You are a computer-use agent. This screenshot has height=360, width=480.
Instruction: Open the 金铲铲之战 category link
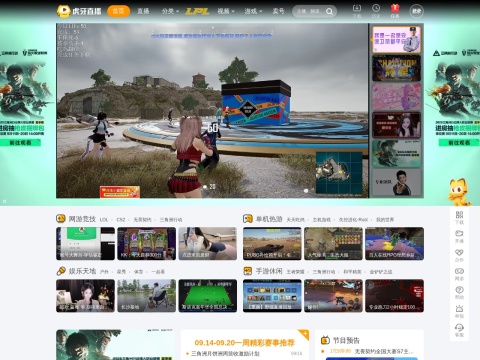coord(381,272)
